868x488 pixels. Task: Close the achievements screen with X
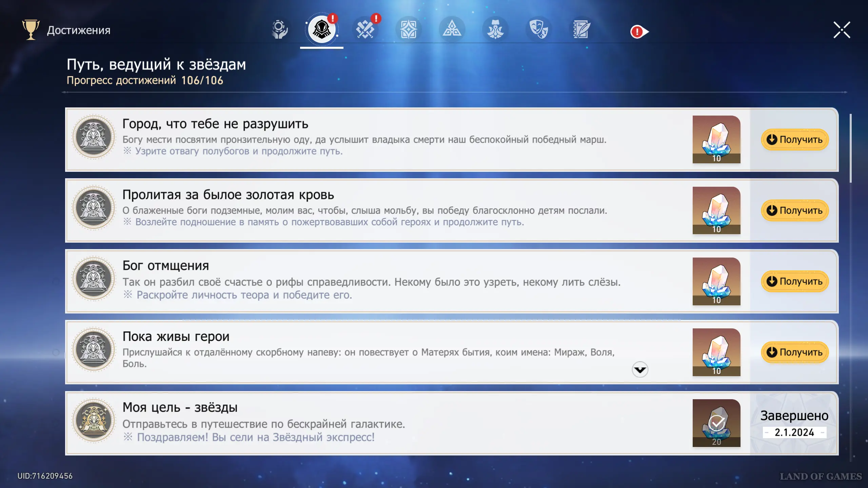click(x=842, y=30)
